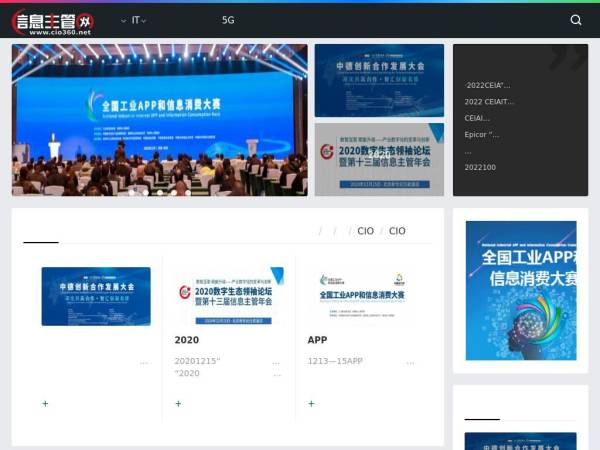This screenshot has width=600, height=450.
Task: Open the "2022 CEIAIT..." news link
Action: tap(489, 102)
